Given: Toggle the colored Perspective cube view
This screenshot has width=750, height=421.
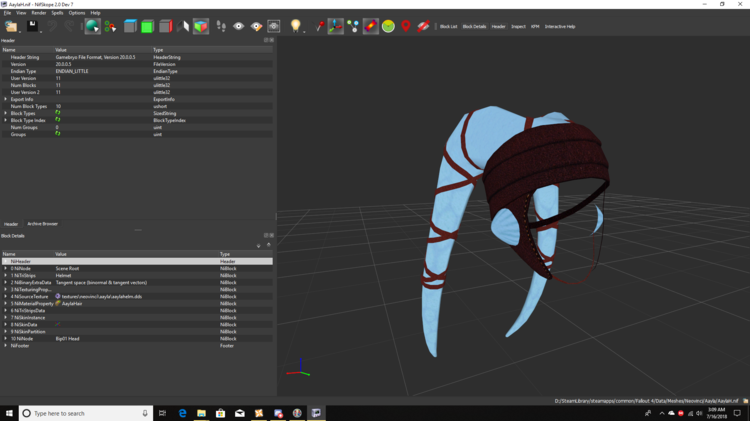Looking at the screenshot, I should (x=201, y=26).
